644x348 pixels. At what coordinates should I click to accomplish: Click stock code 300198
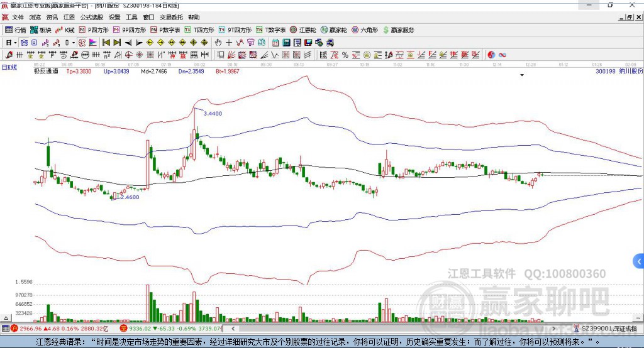[x=606, y=71]
